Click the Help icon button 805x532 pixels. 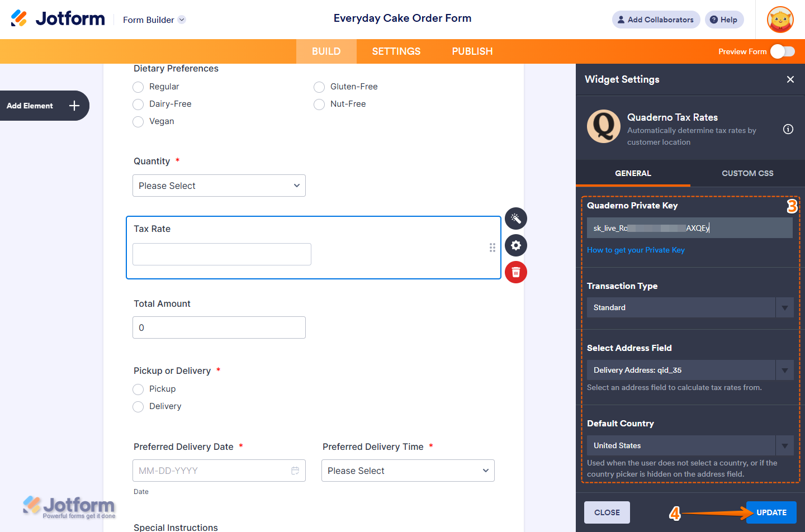[724, 19]
